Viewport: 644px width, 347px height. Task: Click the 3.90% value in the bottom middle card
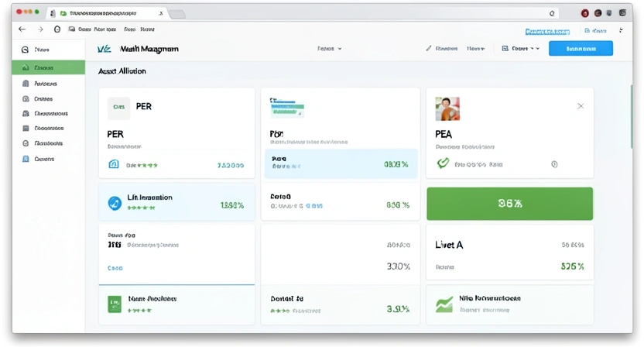398,309
